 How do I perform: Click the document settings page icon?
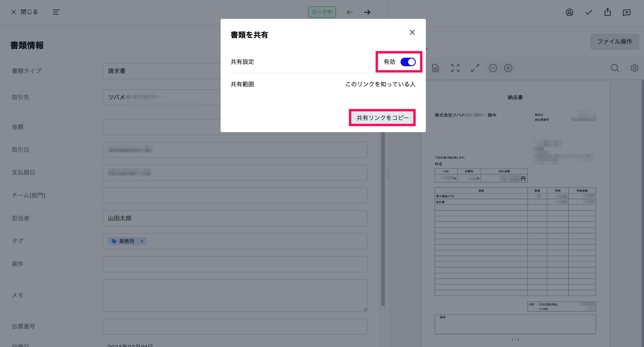point(436,68)
